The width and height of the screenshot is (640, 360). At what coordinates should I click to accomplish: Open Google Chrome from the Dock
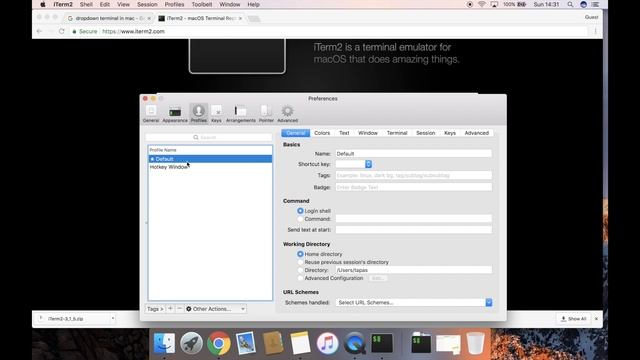pos(218,343)
